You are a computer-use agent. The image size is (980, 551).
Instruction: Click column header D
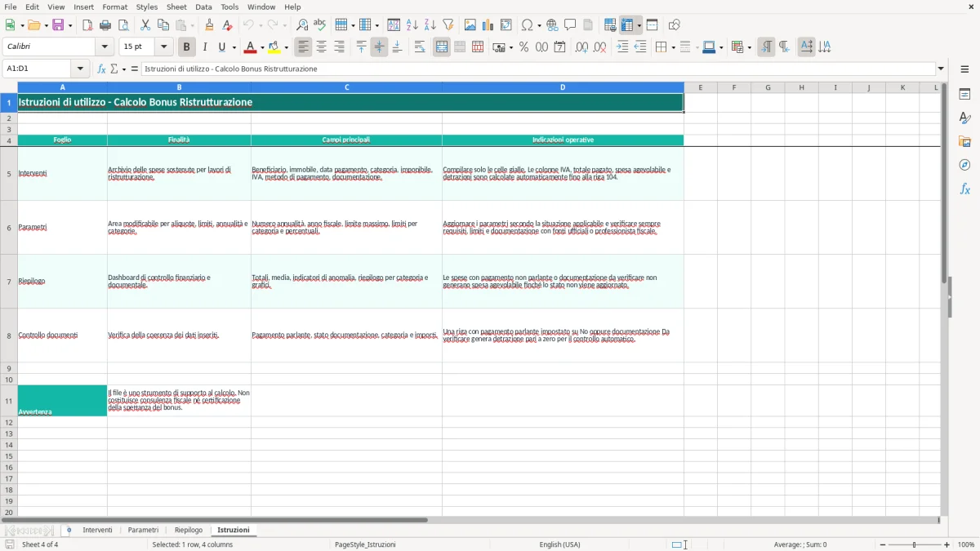tap(563, 87)
